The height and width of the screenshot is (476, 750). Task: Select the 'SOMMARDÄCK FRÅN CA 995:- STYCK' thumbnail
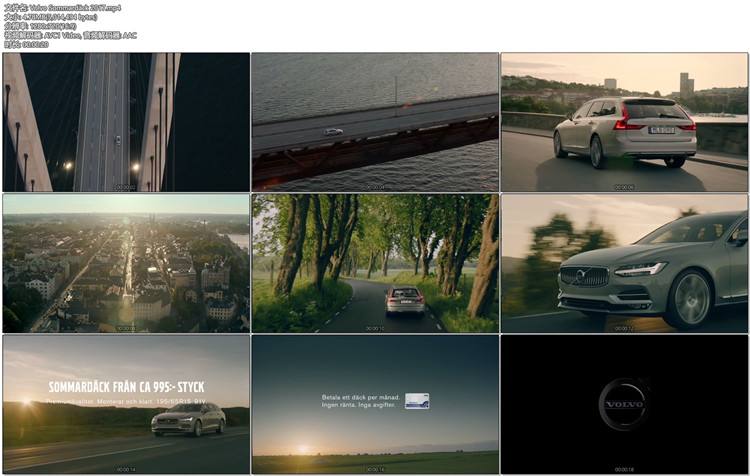126,404
